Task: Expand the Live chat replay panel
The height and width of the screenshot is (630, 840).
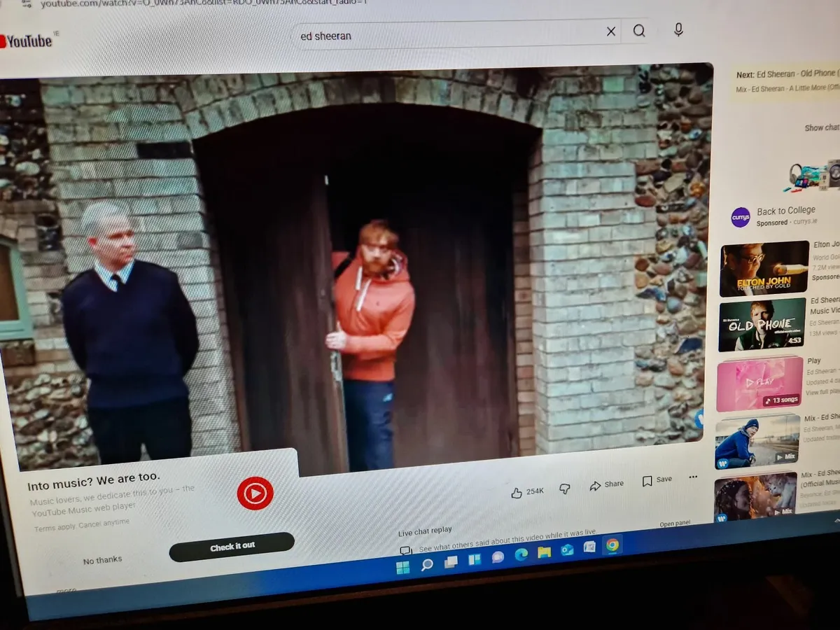Action: (x=675, y=524)
